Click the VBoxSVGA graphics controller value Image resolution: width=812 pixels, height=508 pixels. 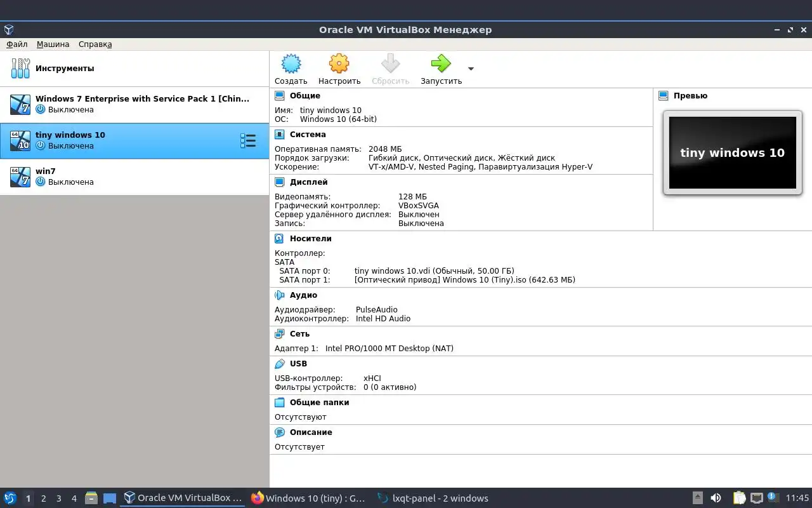point(419,206)
